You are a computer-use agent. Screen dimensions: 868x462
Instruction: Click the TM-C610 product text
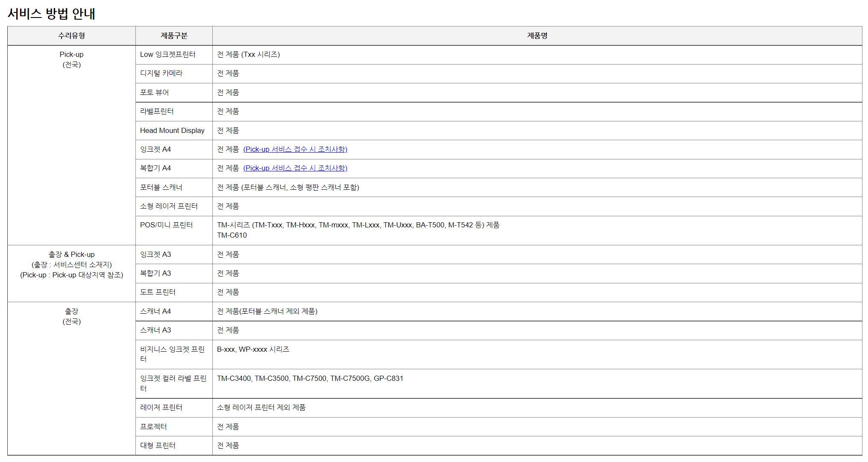coord(232,235)
